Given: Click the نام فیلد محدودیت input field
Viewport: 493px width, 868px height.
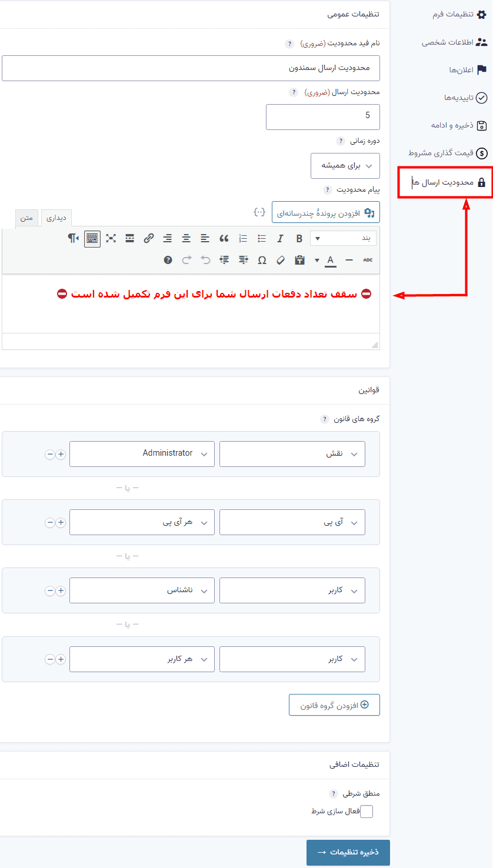Looking at the screenshot, I should point(191,68).
